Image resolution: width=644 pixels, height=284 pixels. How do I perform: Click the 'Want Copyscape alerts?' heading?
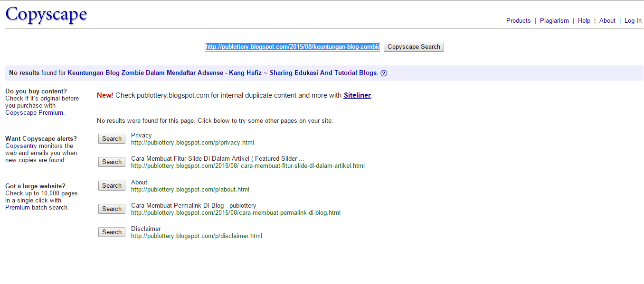click(41, 139)
